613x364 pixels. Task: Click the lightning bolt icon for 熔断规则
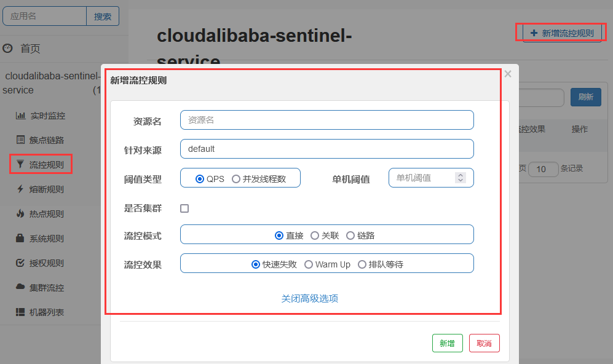point(20,189)
